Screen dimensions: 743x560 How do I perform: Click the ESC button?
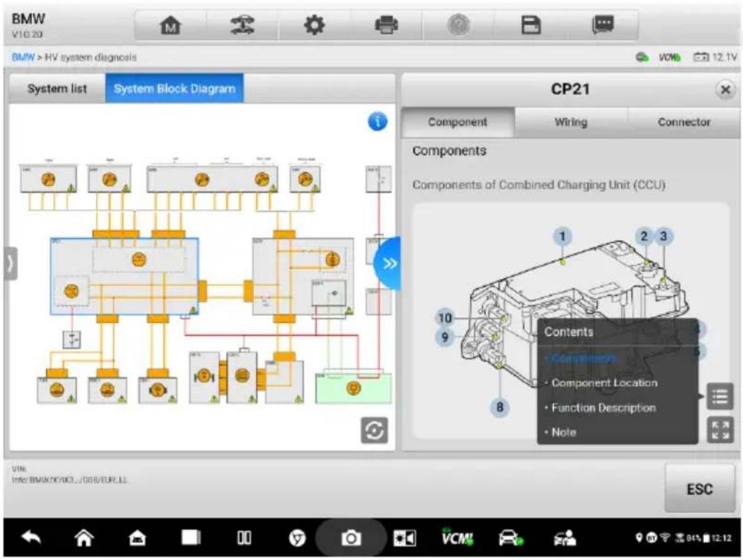[x=700, y=488]
